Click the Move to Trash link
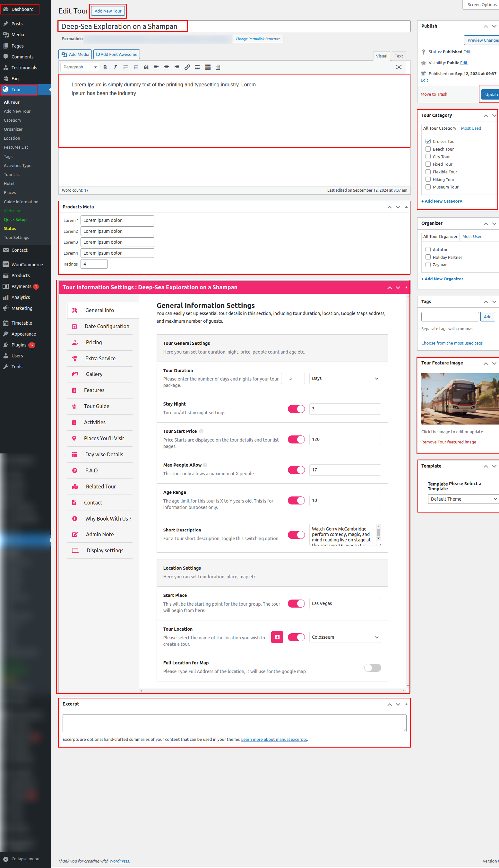The image size is (499, 868). [434, 94]
